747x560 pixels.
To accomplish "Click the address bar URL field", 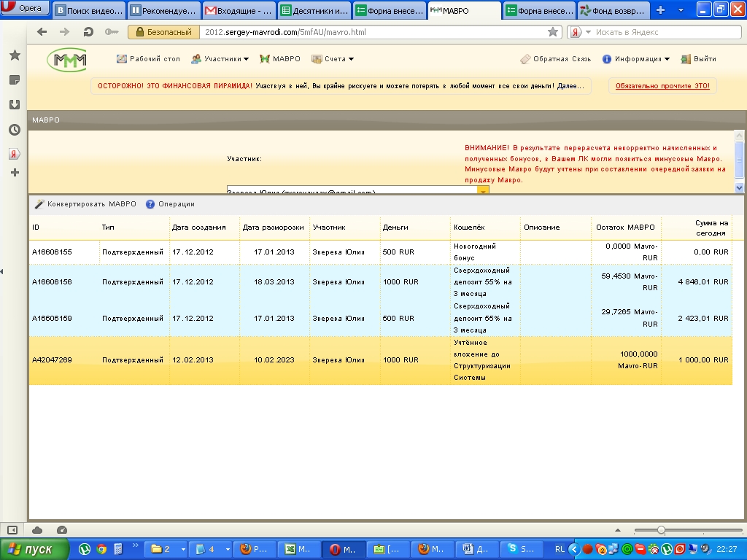I will tap(374, 32).
